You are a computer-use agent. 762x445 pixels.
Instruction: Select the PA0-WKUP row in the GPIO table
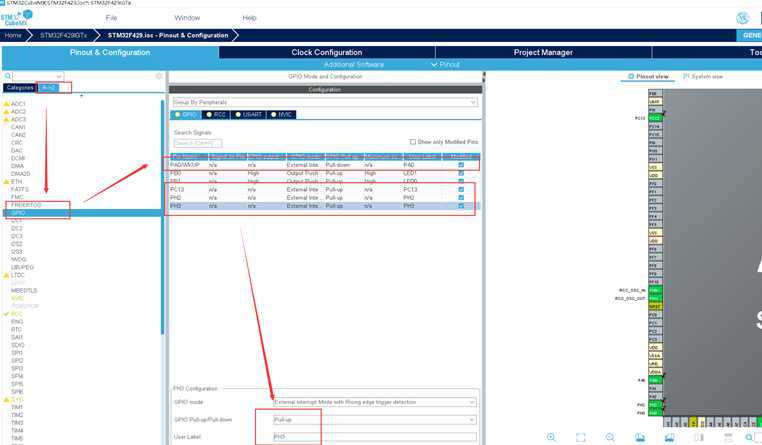pos(325,165)
